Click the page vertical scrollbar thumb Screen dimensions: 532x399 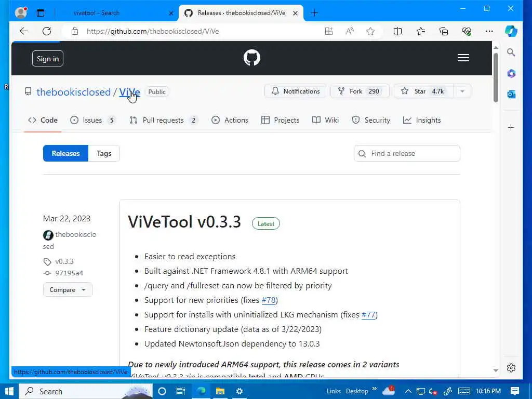[x=496, y=77]
